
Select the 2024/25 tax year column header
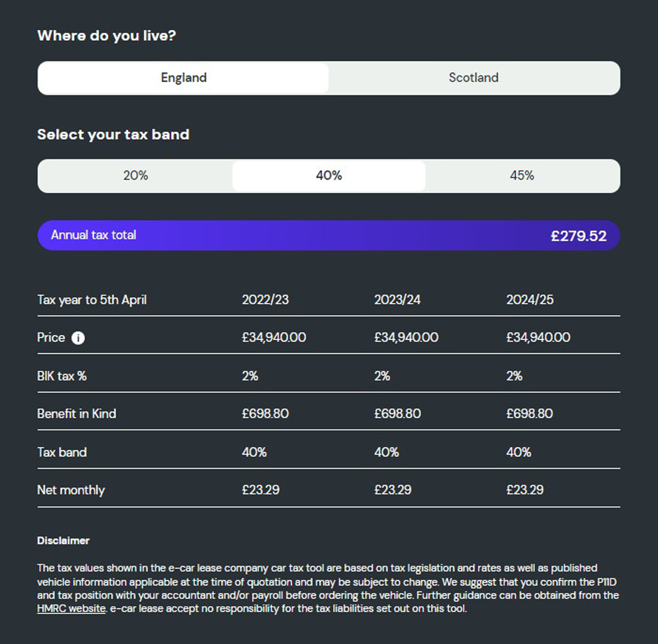(x=530, y=300)
